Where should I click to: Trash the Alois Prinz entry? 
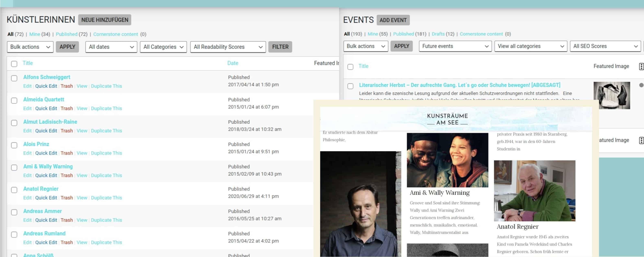pos(67,153)
